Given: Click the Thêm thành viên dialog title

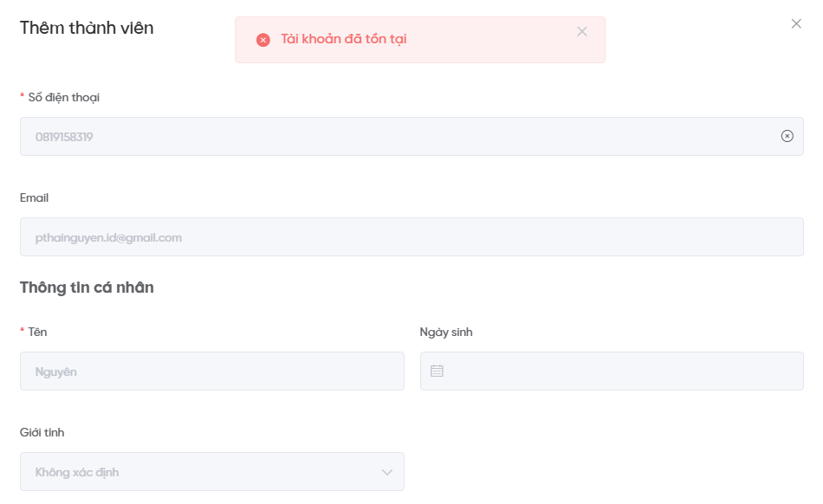Looking at the screenshot, I should click(87, 28).
